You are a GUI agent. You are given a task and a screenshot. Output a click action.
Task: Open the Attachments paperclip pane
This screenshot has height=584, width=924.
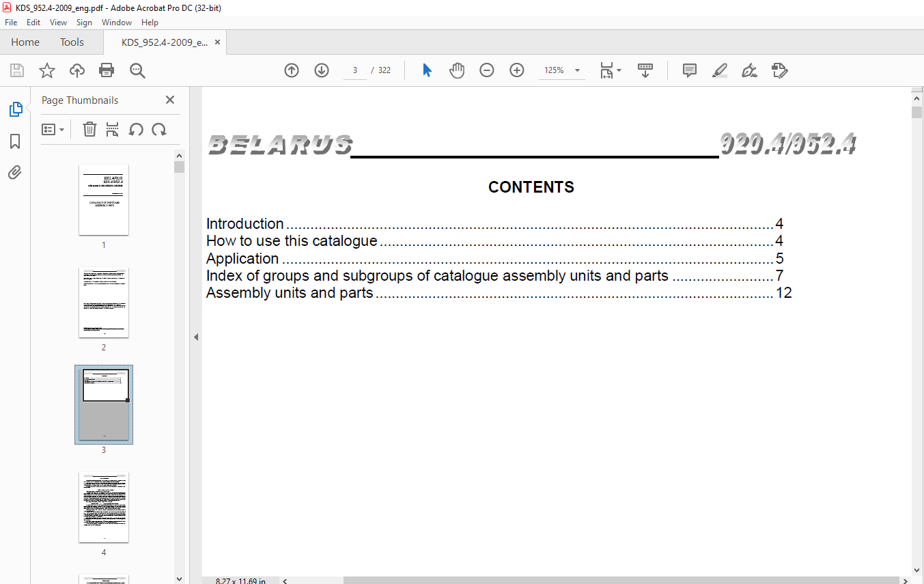tap(15, 172)
